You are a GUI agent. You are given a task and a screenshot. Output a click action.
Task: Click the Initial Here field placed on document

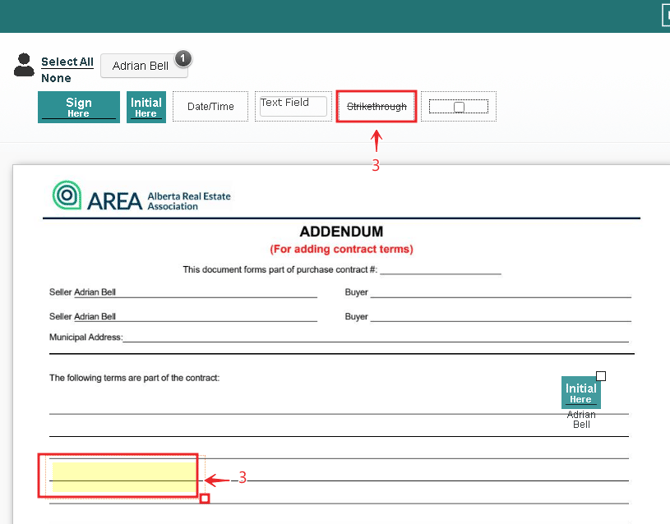[x=581, y=393]
